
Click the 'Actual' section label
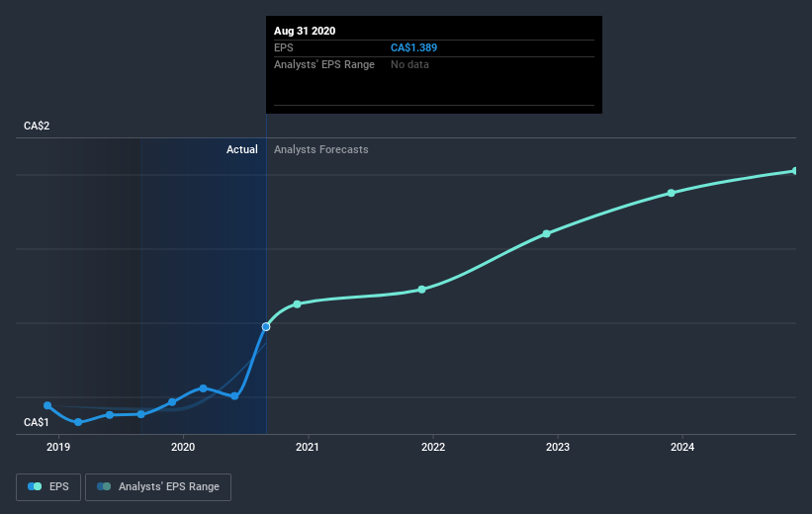pyautogui.click(x=242, y=149)
